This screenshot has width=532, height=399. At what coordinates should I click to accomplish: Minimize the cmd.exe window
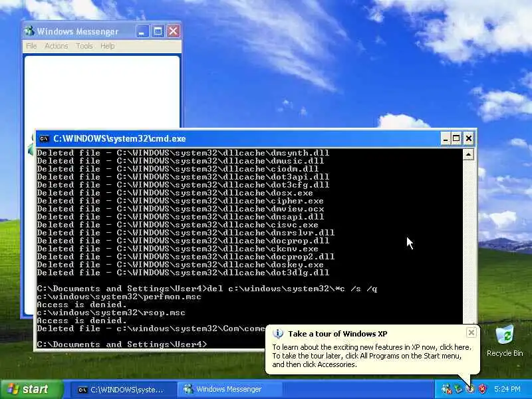coord(446,138)
